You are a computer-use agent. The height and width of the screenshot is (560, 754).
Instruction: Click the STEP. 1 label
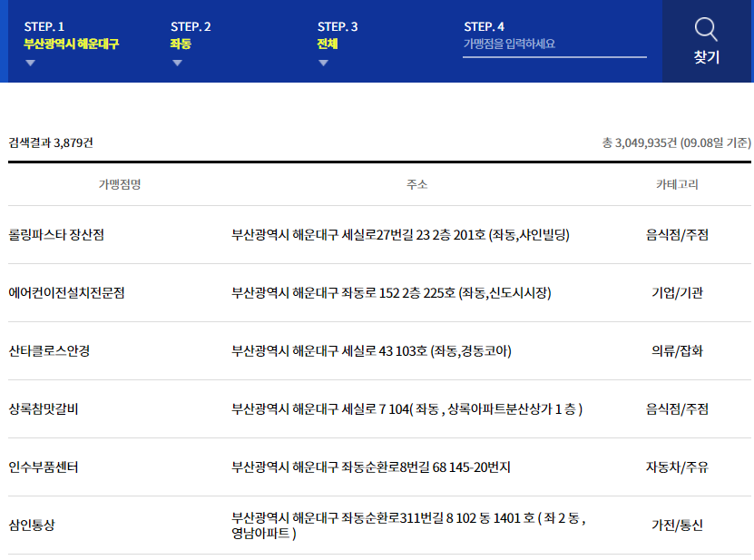click(x=44, y=26)
